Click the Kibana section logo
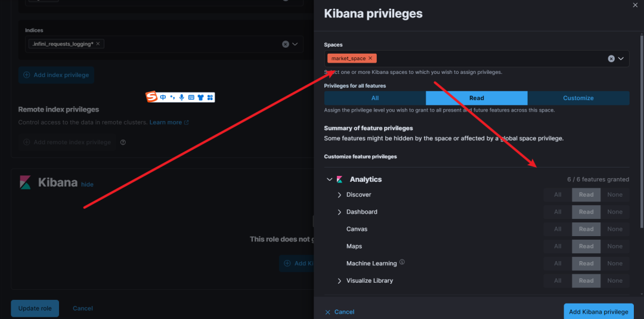The height and width of the screenshot is (319, 644). [25, 182]
